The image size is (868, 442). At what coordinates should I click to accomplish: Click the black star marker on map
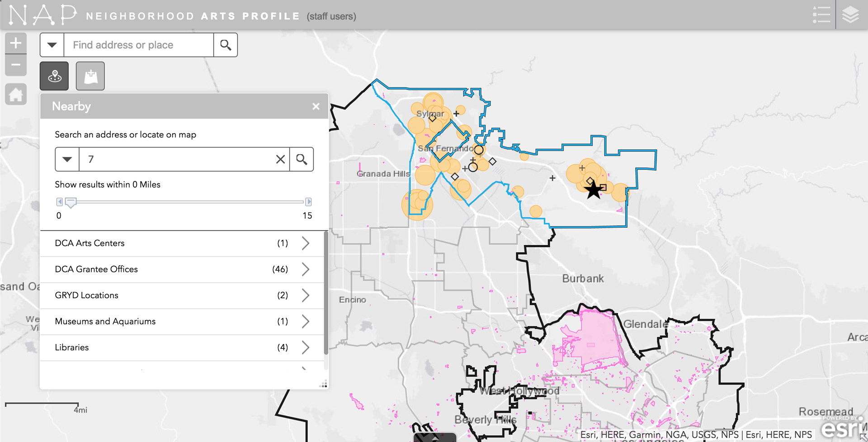click(x=593, y=190)
